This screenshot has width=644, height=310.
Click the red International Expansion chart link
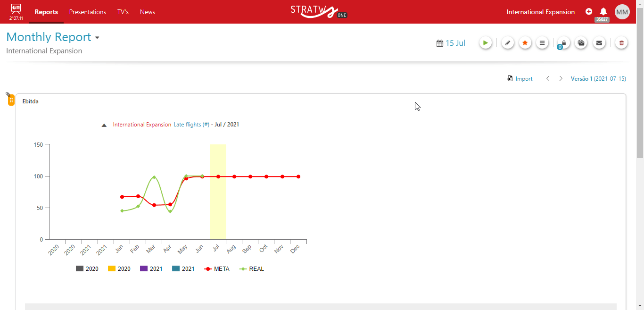(142, 125)
